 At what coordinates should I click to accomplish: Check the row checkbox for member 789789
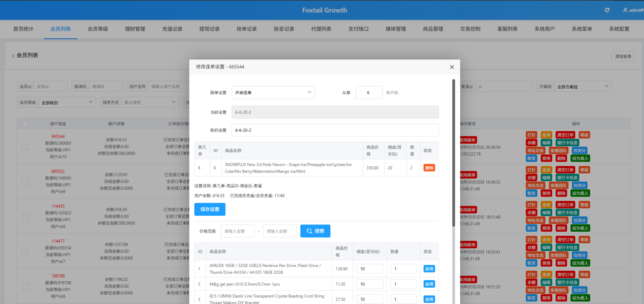[x=25, y=287]
